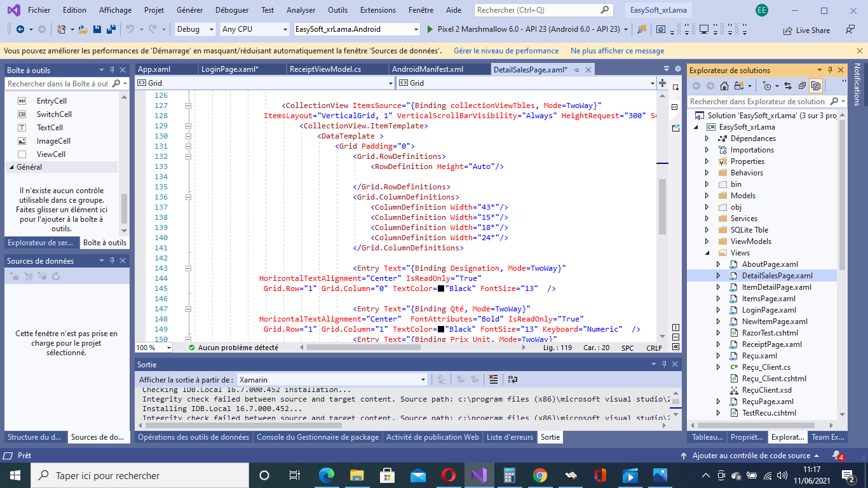Expand the ViewModels folder in solution tree
Screen dimensions: 868x488
tap(707, 241)
